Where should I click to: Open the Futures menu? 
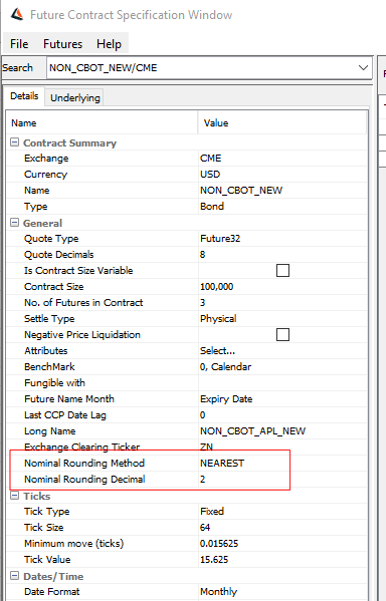coord(62,44)
